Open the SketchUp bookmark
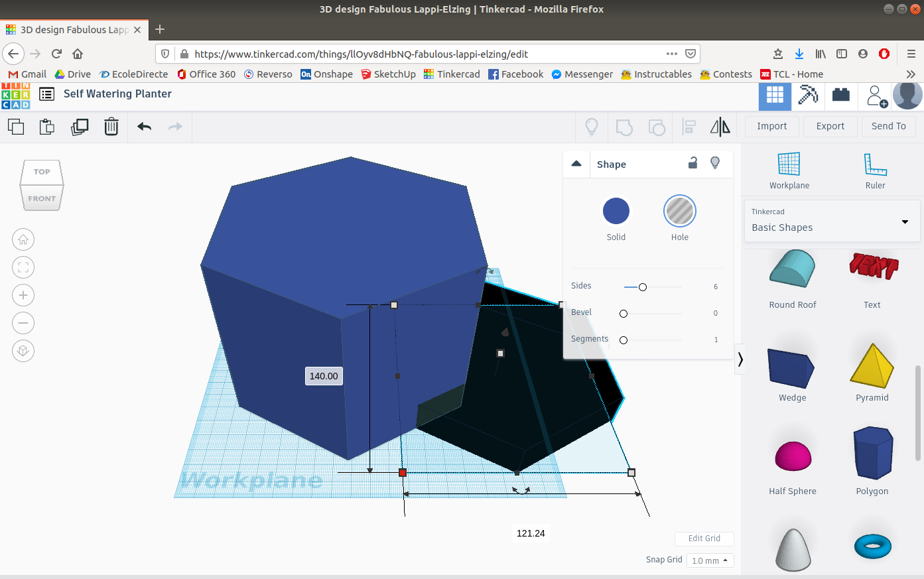Image resolution: width=924 pixels, height=579 pixels. click(388, 74)
